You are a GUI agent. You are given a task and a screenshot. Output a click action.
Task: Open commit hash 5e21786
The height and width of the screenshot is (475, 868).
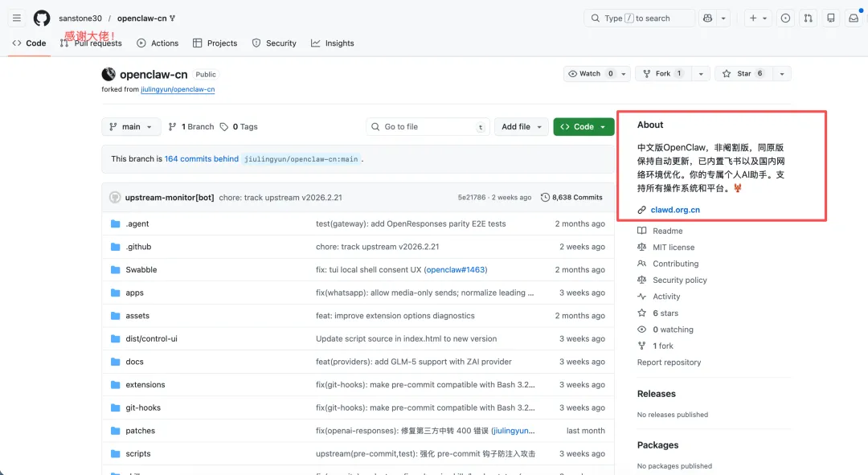coord(472,198)
